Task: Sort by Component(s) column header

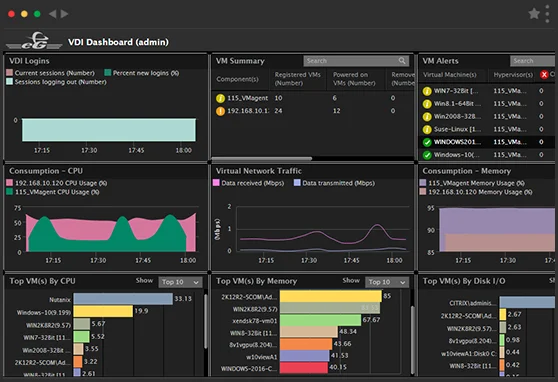Action: click(x=237, y=79)
